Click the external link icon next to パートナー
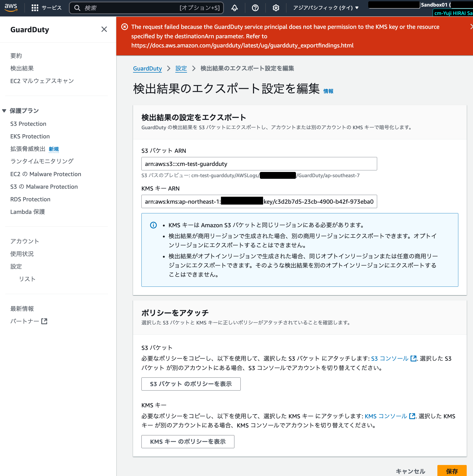This screenshot has width=473, height=476. coord(44,321)
